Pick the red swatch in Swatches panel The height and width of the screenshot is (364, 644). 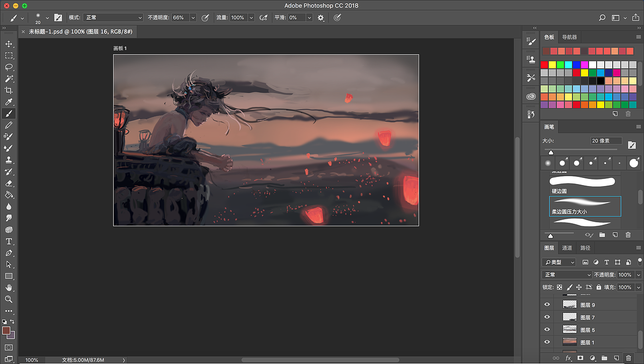coord(544,65)
